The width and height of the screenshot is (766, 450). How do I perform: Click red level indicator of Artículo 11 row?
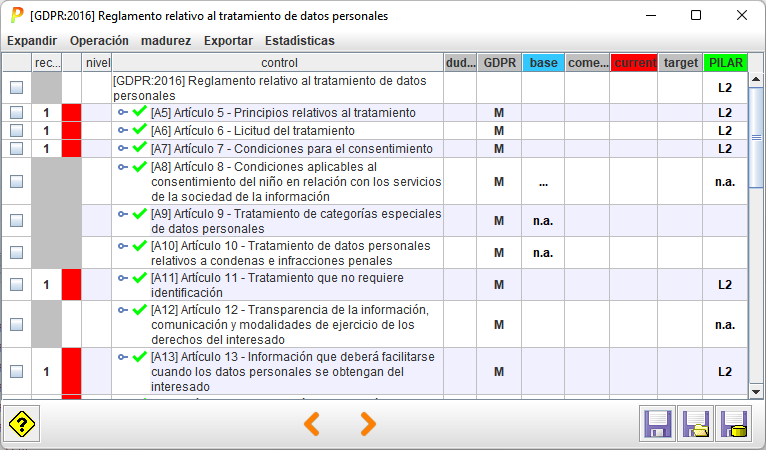pyautogui.click(x=71, y=284)
